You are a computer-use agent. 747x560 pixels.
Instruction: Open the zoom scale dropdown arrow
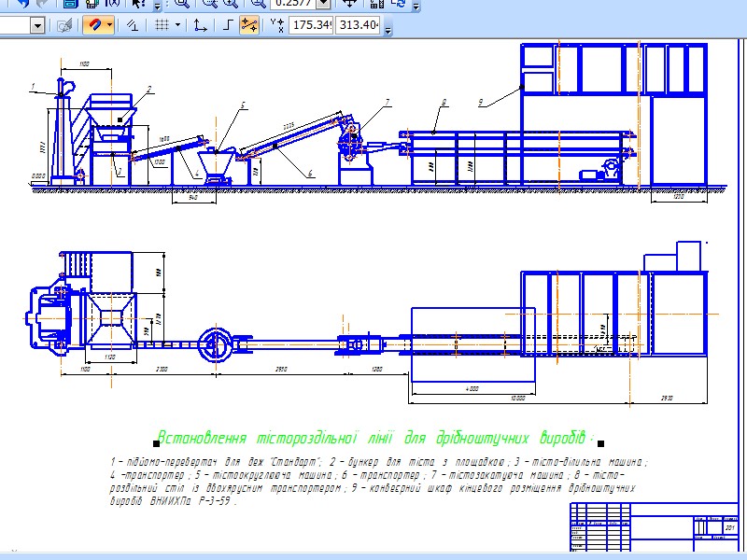(323, 4)
